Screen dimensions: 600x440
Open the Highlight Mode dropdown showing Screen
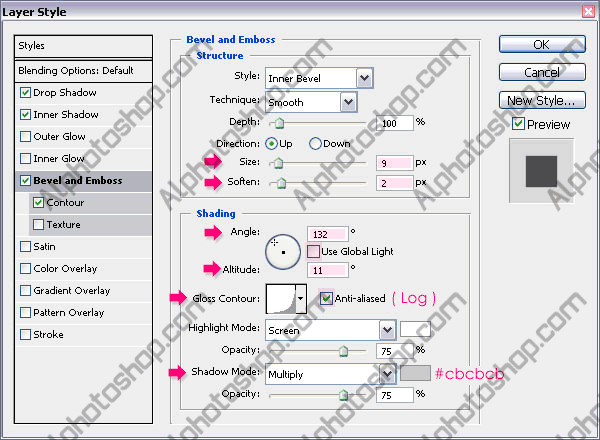331,330
